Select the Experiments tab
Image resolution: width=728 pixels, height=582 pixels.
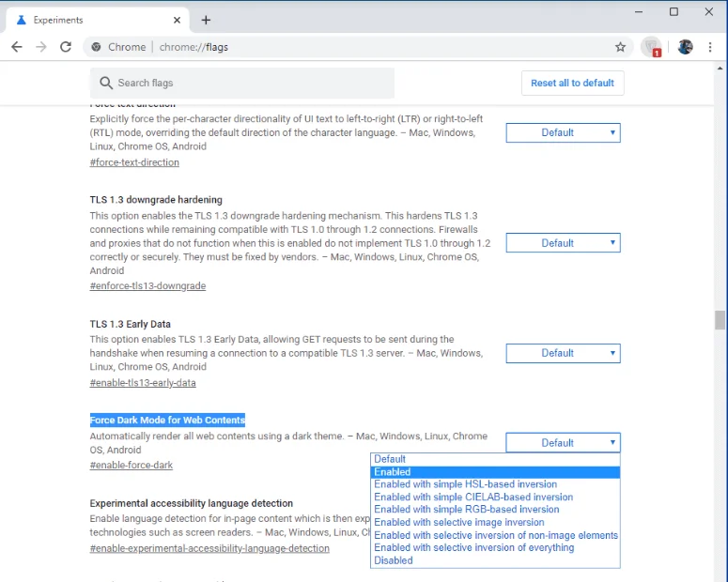[x=98, y=20]
